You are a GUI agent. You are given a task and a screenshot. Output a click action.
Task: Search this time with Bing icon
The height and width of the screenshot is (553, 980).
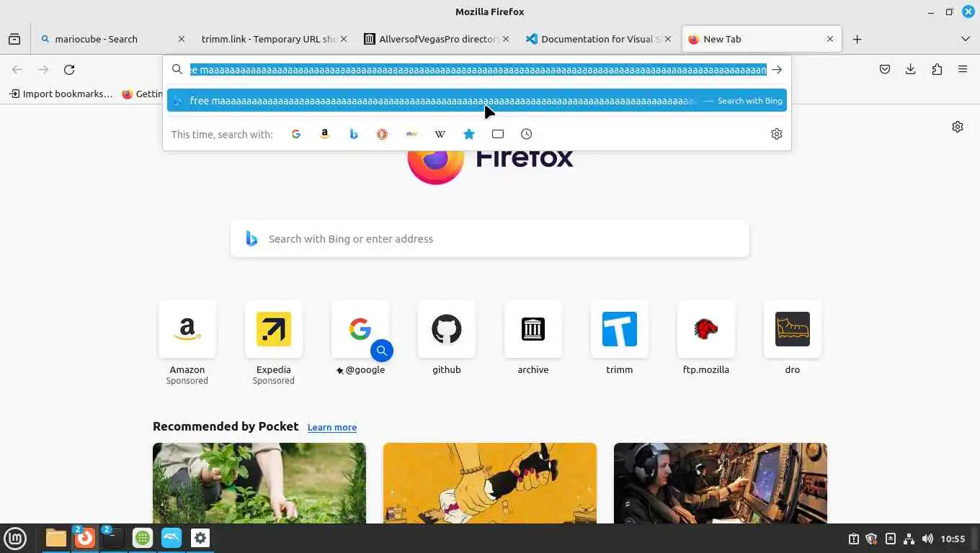(354, 134)
